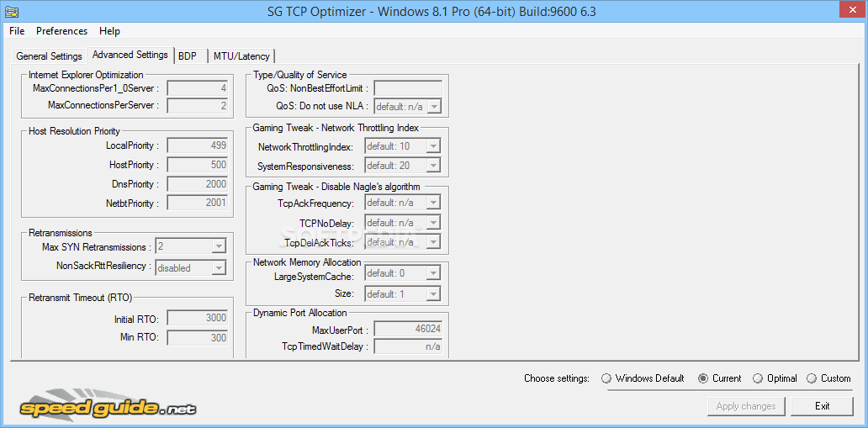Image resolution: width=868 pixels, height=428 pixels.
Task: Open the MTU/Latency tab
Action: [241, 56]
